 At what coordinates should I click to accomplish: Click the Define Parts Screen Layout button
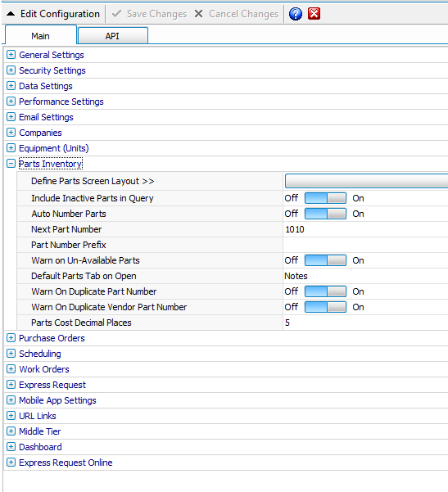366,181
